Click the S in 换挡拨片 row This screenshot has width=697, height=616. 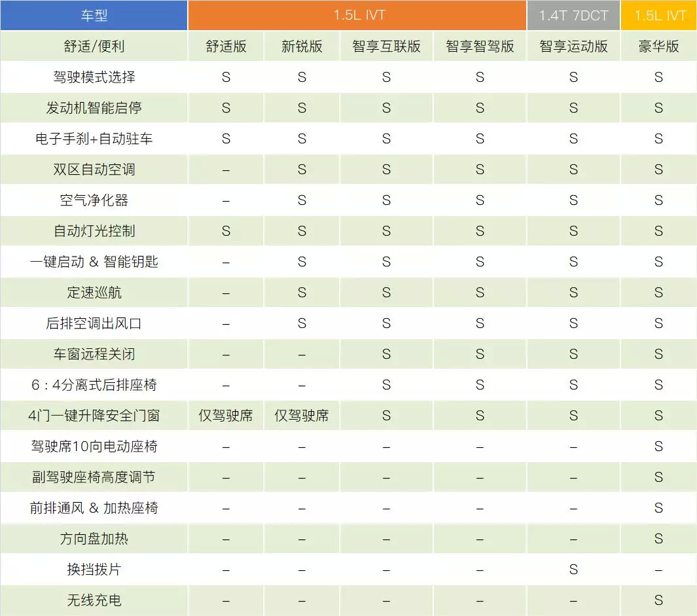pyautogui.click(x=573, y=570)
